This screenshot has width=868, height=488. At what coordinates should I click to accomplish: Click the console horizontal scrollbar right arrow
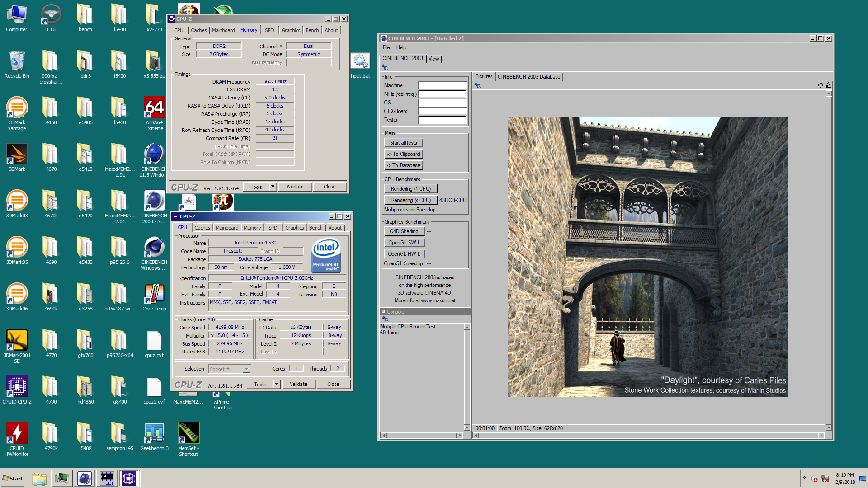coord(460,436)
